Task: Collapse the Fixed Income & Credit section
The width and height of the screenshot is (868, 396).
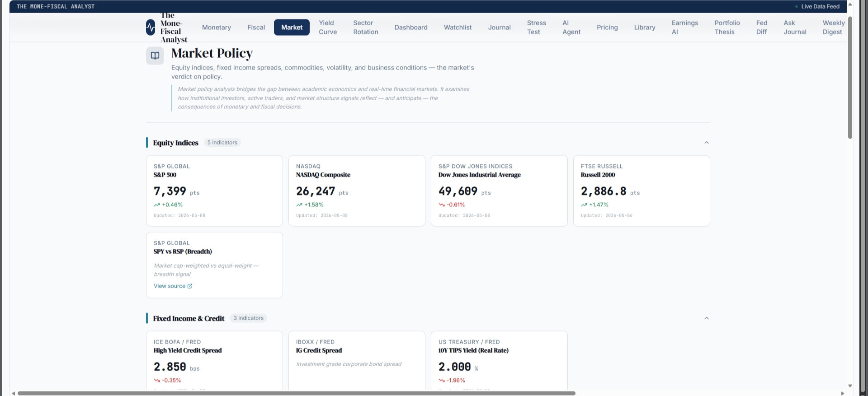Action: (x=707, y=318)
